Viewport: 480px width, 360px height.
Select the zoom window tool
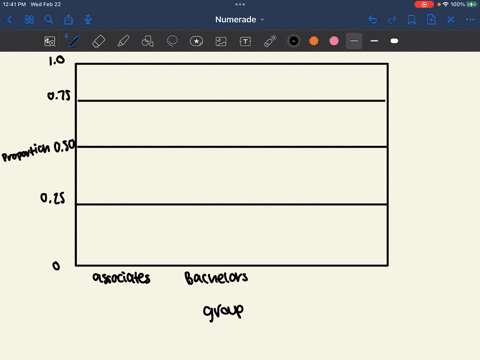pos(50,41)
